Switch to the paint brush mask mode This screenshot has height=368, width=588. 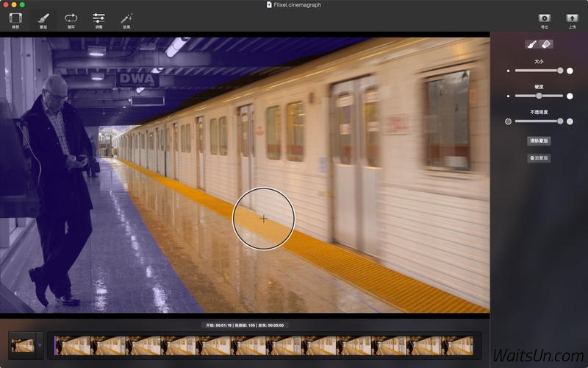[531, 44]
